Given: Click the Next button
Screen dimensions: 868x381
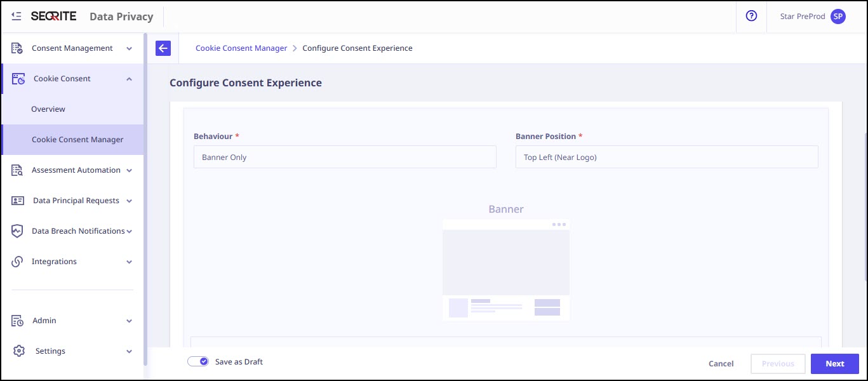Looking at the screenshot, I should 835,364.
